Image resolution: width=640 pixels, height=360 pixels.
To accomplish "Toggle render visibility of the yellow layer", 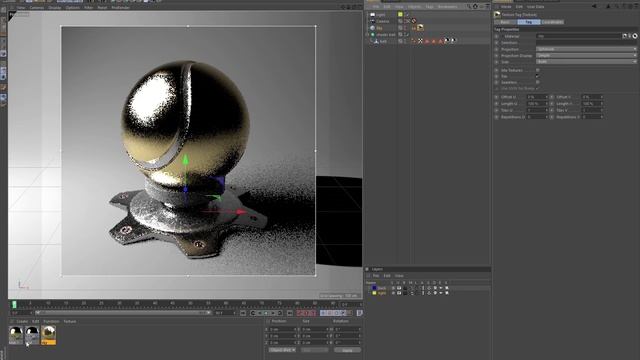I will tap(405, 293).
